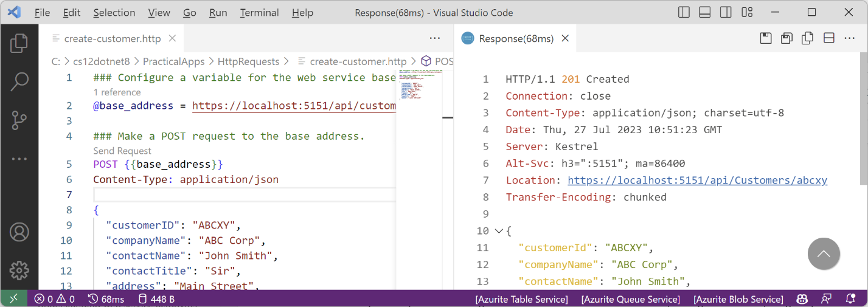Screen dimensions: 868x307
Task: Copy the response body
Action: (807, 38)
